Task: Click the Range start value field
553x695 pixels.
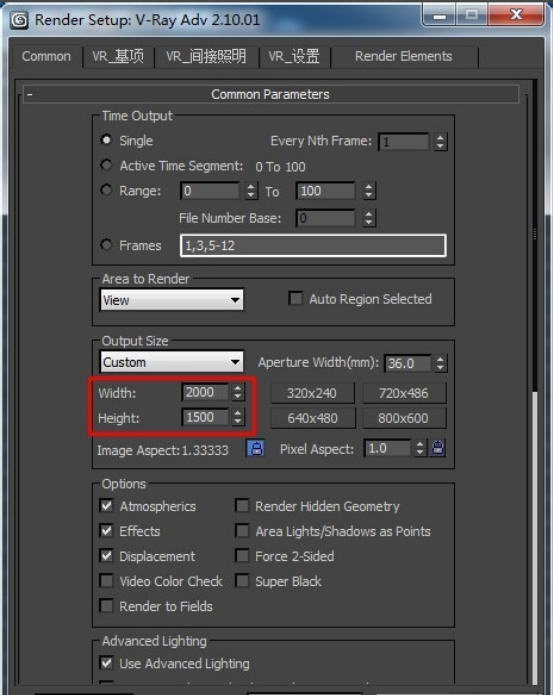Action: (x=210, y=191)
